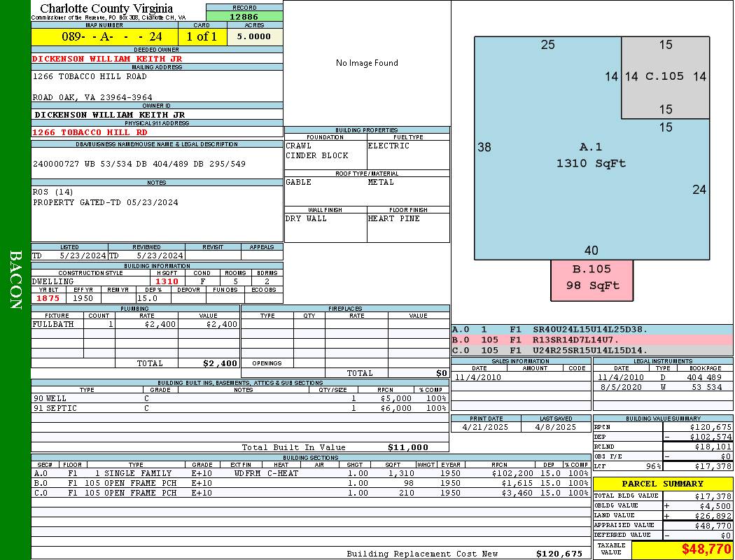Select the FULLBATH plumbing fixture row

click(136, 325)
